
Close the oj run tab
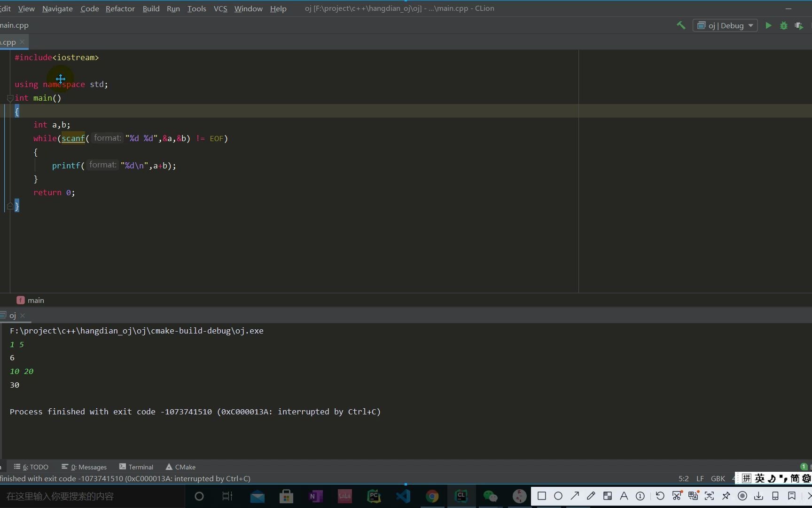point(23,316)
